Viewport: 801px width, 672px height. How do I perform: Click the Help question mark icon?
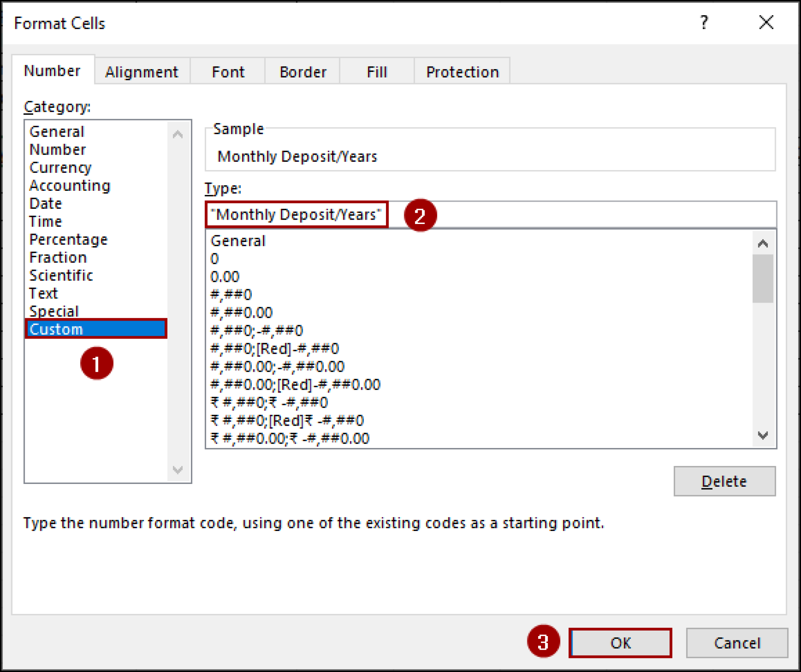[704, 23]
